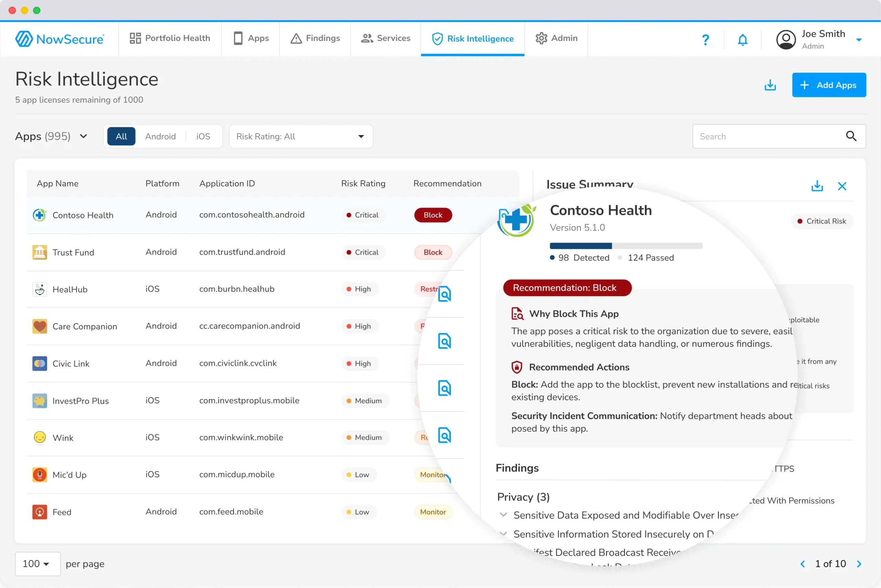
Task: Click the Search input field
Action: pos(779,136)
